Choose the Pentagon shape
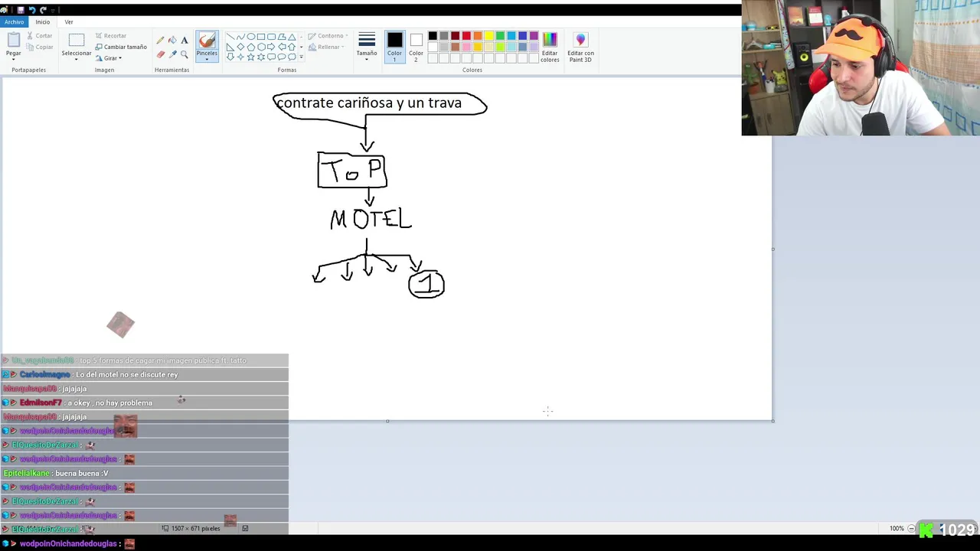Screen dimensions: 980x551 (250, 47)
